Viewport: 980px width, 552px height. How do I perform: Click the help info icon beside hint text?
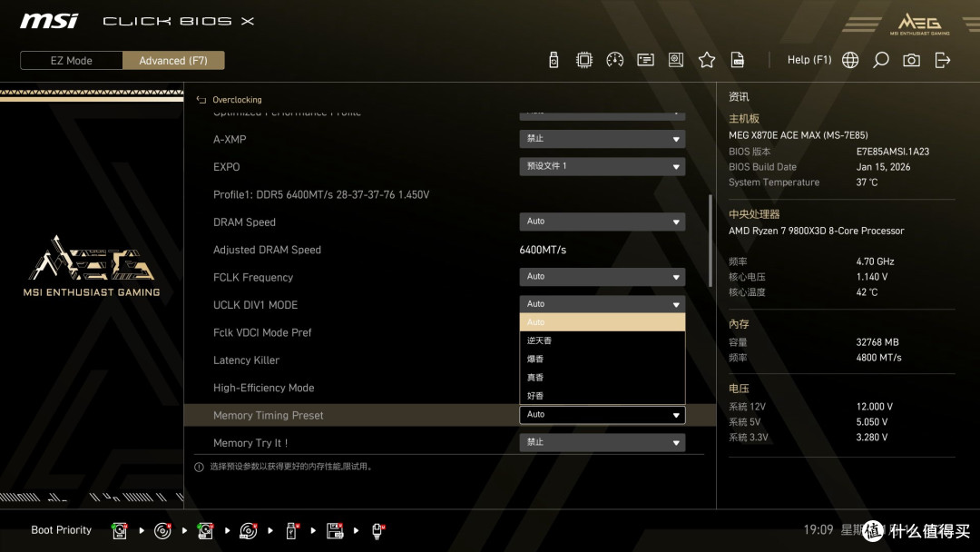click(199, 467)
